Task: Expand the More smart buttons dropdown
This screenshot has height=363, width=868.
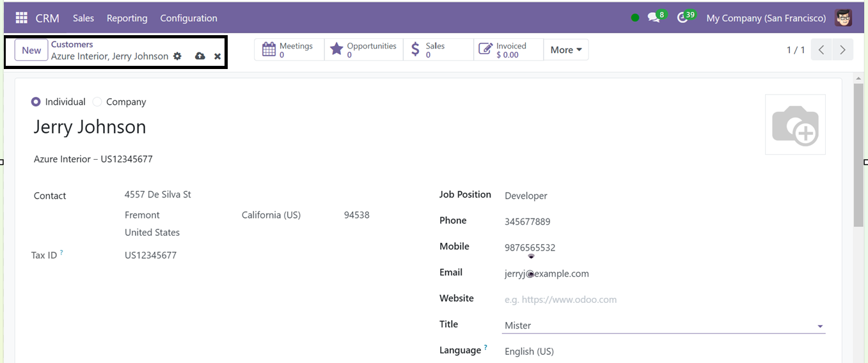Action: 566,50
